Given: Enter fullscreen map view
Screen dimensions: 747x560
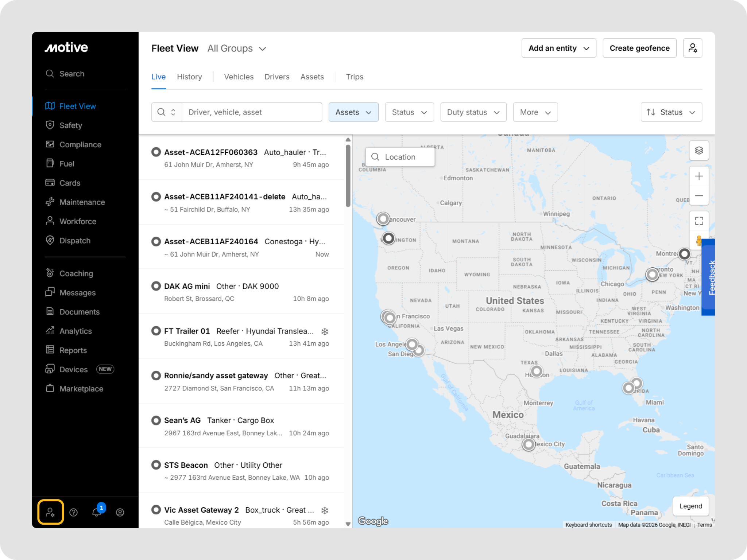Looking at the screenshot, I should 698,221.
